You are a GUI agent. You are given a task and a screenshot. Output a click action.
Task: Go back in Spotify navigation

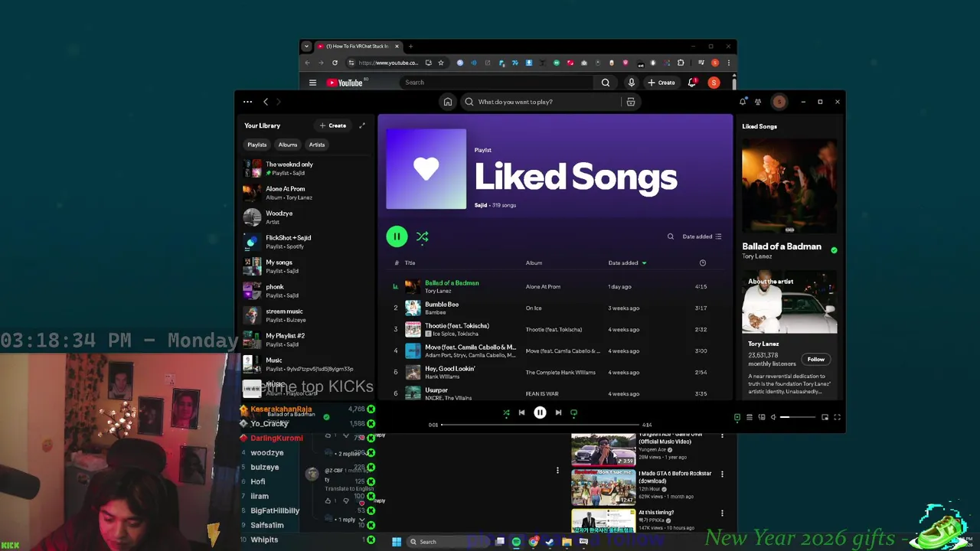click(266, 102)
